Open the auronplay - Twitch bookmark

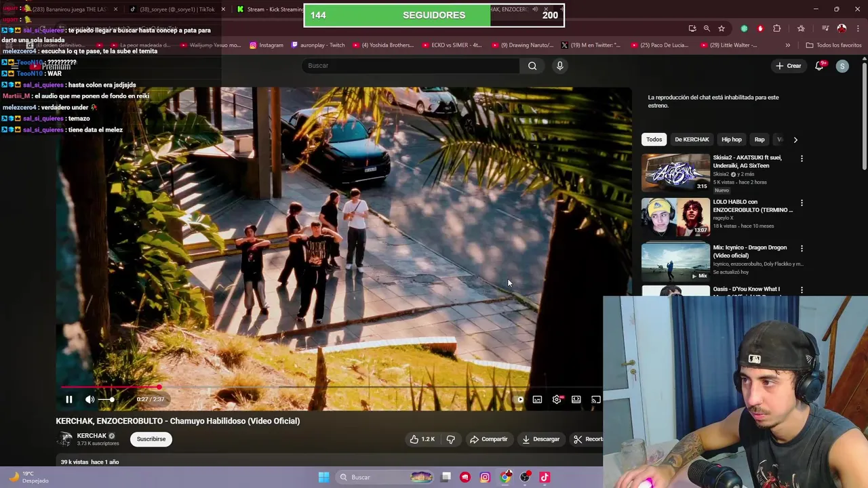pos(318,45)
